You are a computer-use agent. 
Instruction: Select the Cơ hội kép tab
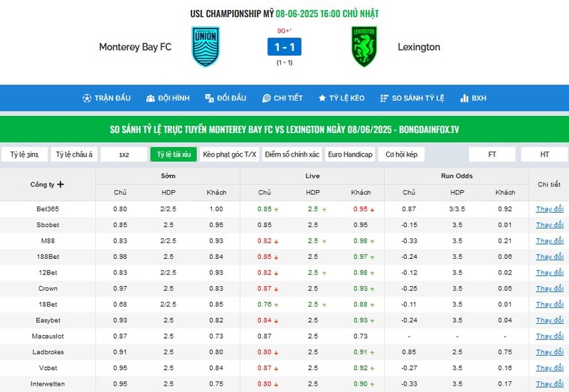(401, 154)
